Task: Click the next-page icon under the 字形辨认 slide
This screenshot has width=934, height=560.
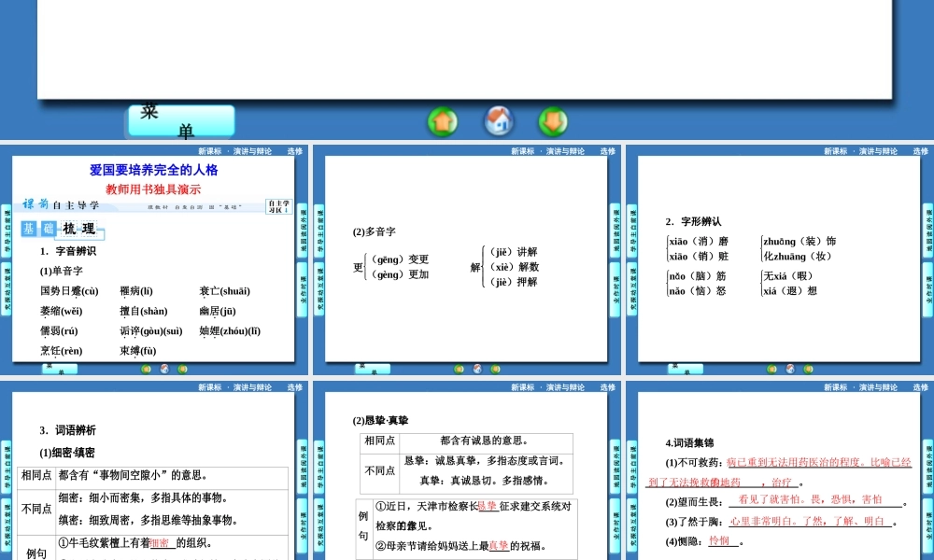Action: pyautogui.click(x=809, y=369)
